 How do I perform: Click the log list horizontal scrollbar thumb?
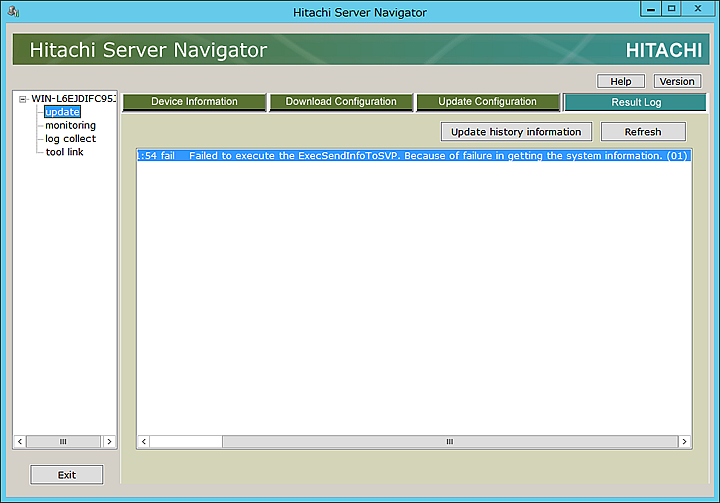(450, 441)
